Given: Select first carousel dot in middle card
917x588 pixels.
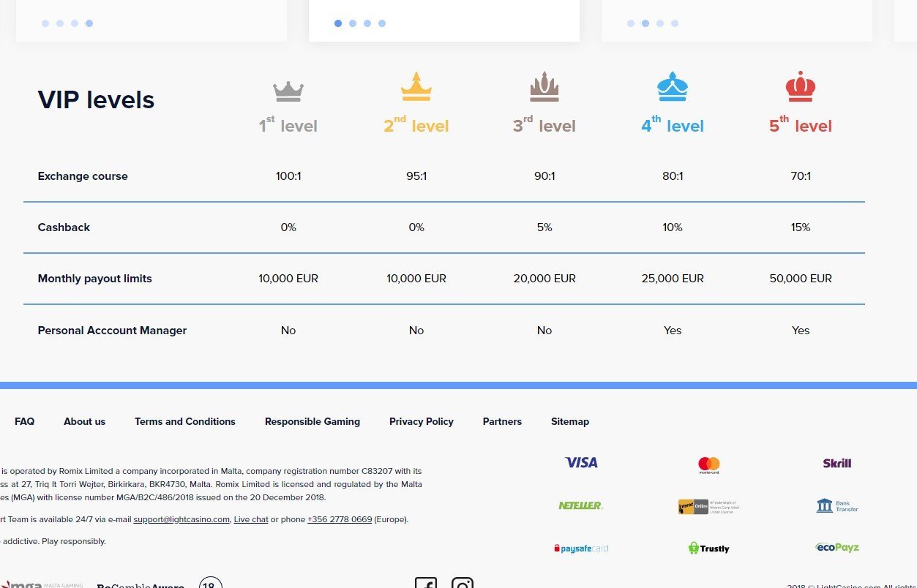Looking at the screenshot, I should pyautogui.click(x=338, y=23).
